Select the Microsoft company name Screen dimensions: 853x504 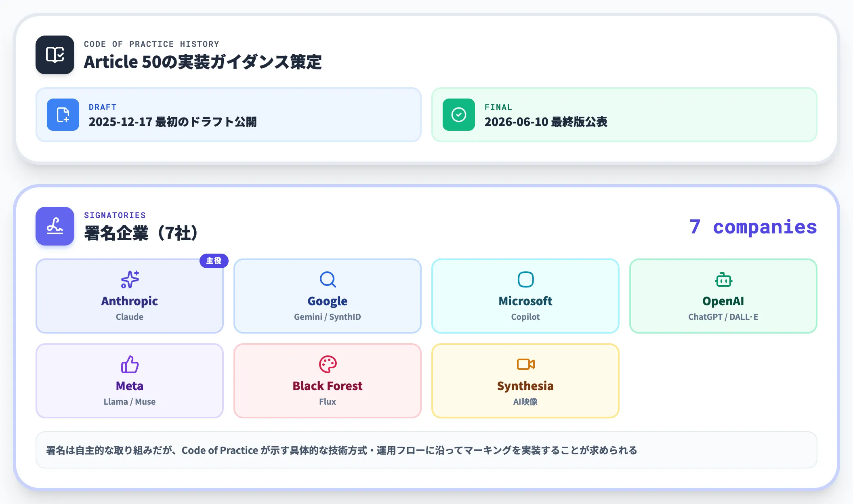click(x=525, y=301)
